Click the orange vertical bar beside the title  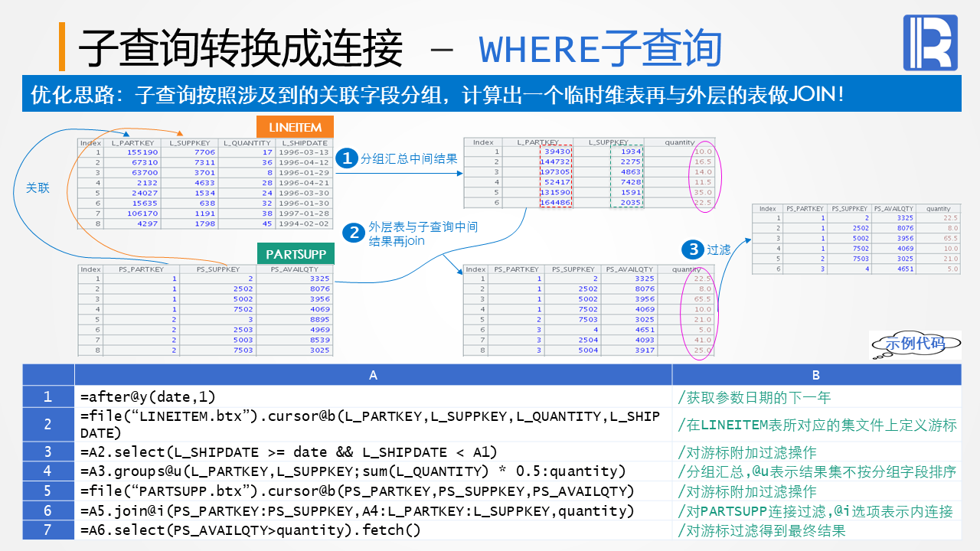tap(62, 47)
